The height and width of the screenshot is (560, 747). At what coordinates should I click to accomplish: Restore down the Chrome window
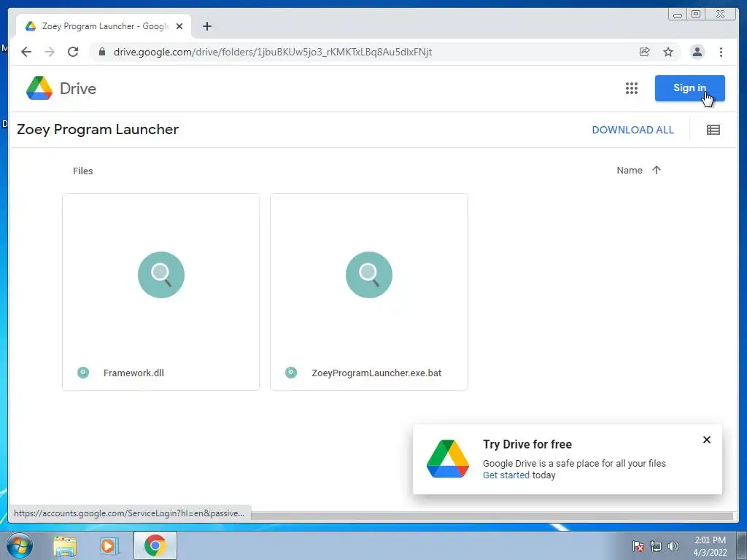click(x=696, y=15)
